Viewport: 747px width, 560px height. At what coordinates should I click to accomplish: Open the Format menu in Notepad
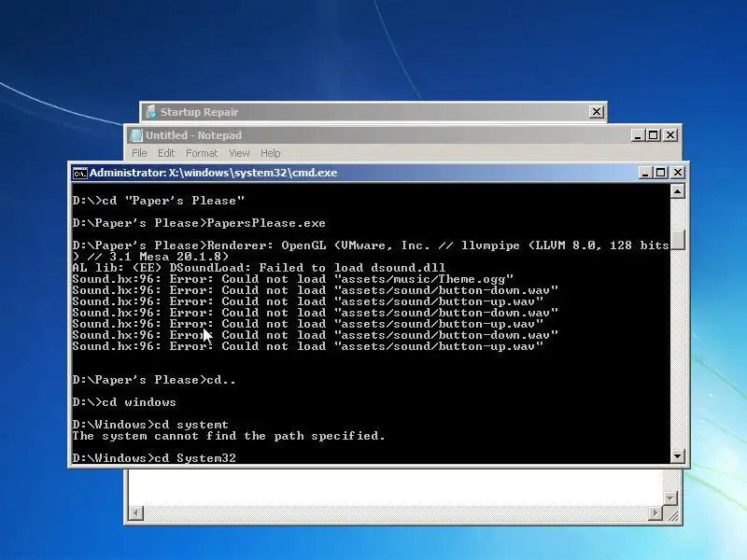coord(202,153)
